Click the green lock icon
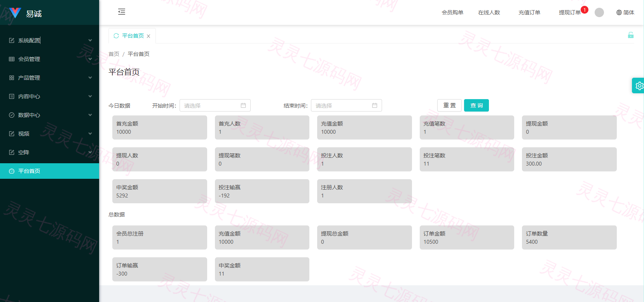Image resolution: width=644 pixels, height=302 pixels. 630,35
